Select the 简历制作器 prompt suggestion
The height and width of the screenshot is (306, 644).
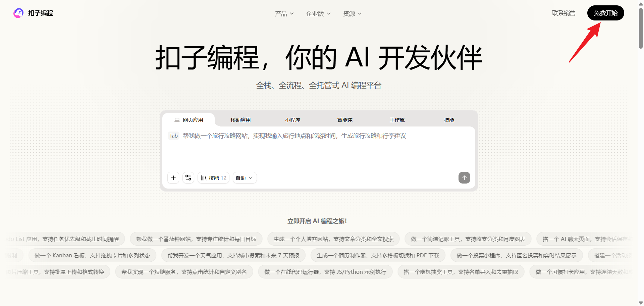click(x=378, y=255)
